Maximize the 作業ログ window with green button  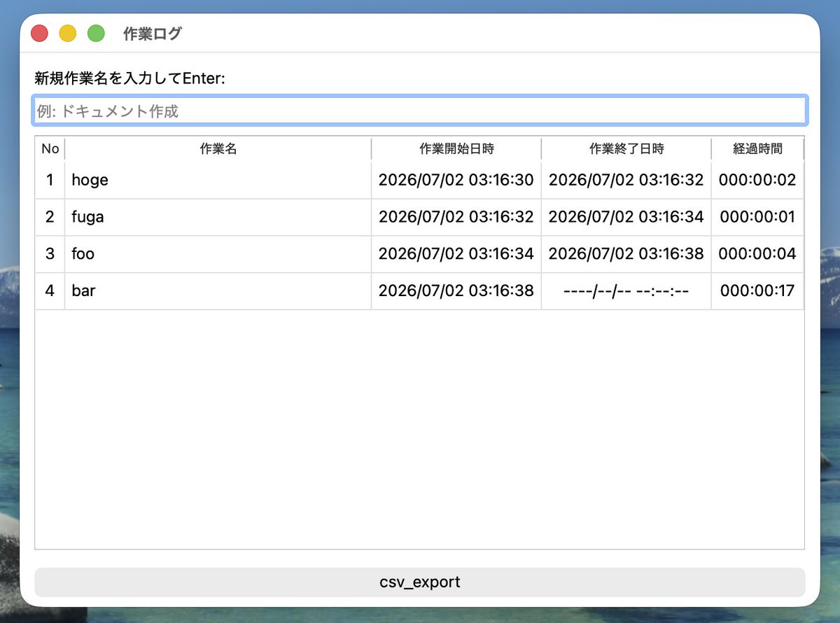[x=96, y=33]
